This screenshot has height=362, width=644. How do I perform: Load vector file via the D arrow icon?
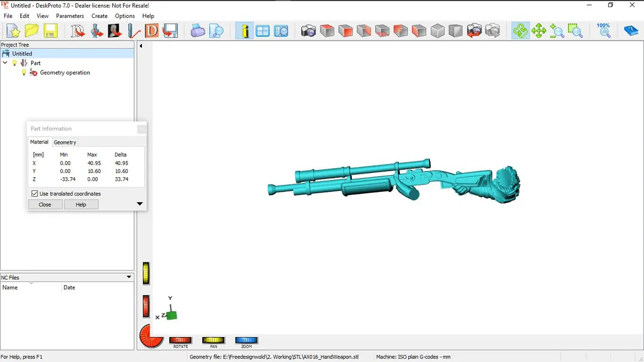click(78, 31)
